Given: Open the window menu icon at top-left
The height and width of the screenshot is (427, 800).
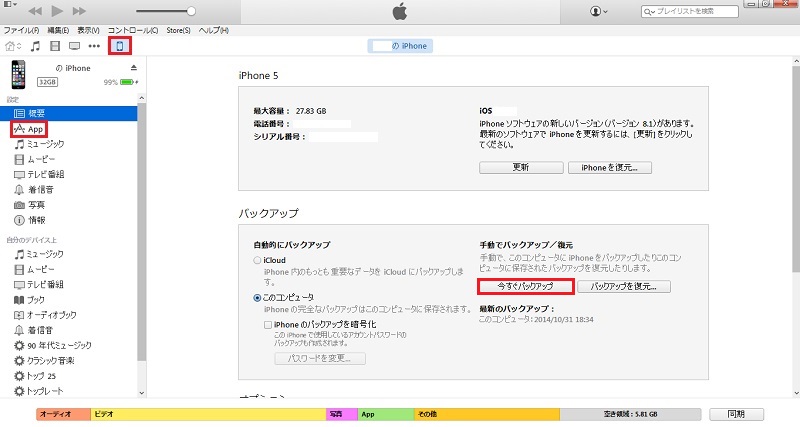Looking at the screenshot, I should point(10,5).
